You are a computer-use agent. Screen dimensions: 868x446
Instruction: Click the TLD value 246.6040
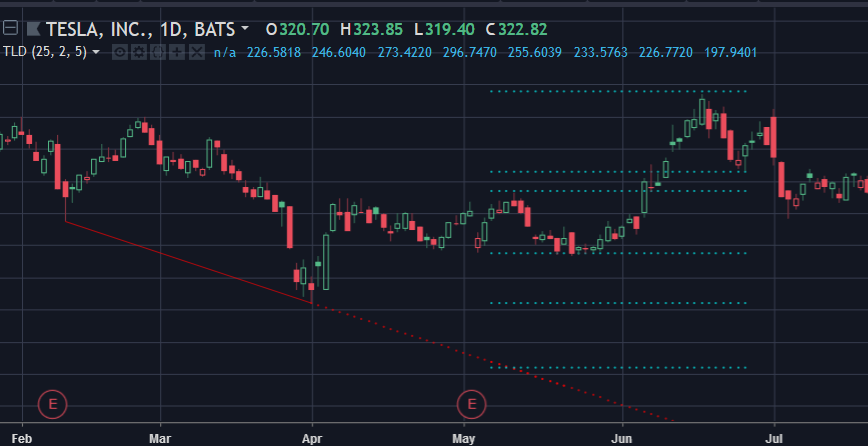click(339, 53)
